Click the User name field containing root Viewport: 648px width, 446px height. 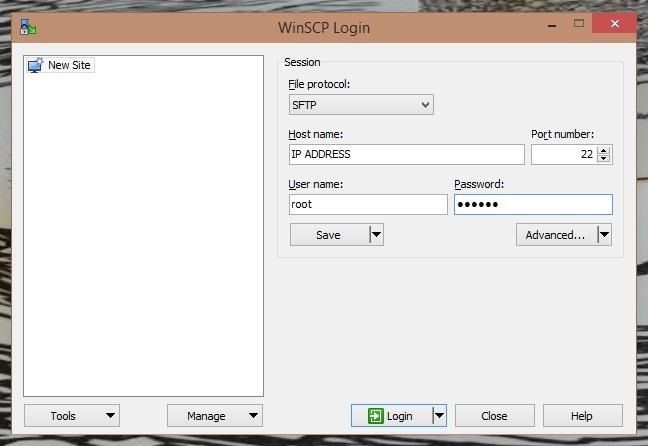click(367, 204)
